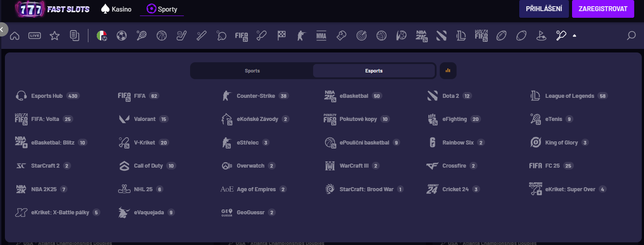Select the basketball sport icon
644x245 pixels.
[162, 36]
